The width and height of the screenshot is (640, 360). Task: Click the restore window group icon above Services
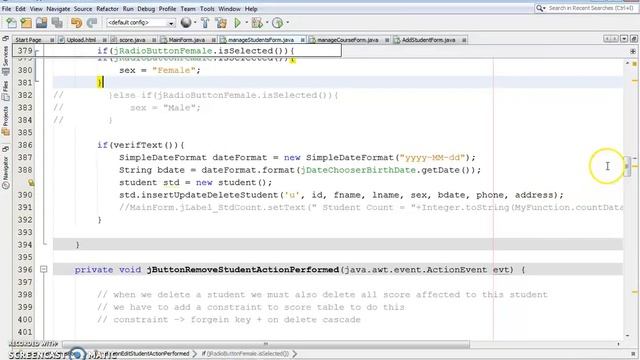(5, 39)
